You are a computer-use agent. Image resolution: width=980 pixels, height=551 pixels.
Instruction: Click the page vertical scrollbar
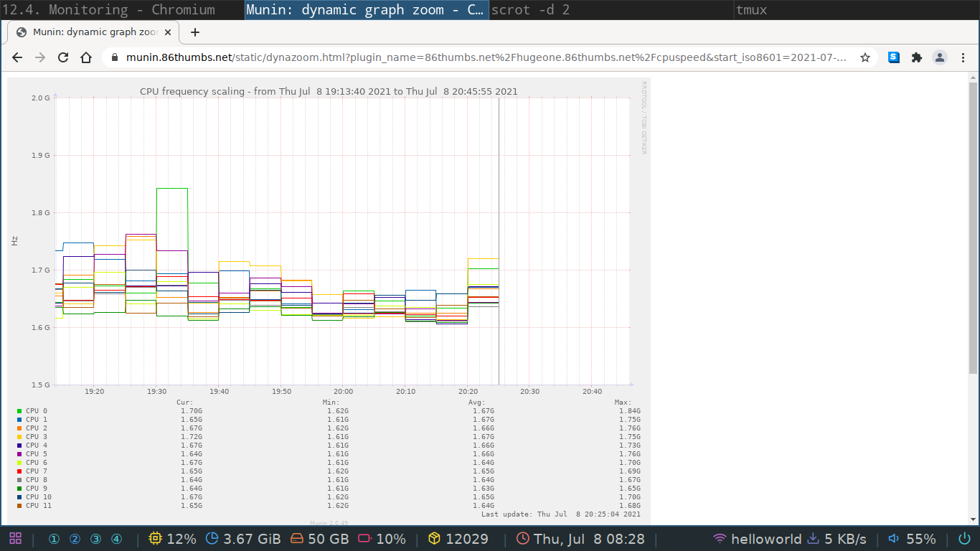973,228
